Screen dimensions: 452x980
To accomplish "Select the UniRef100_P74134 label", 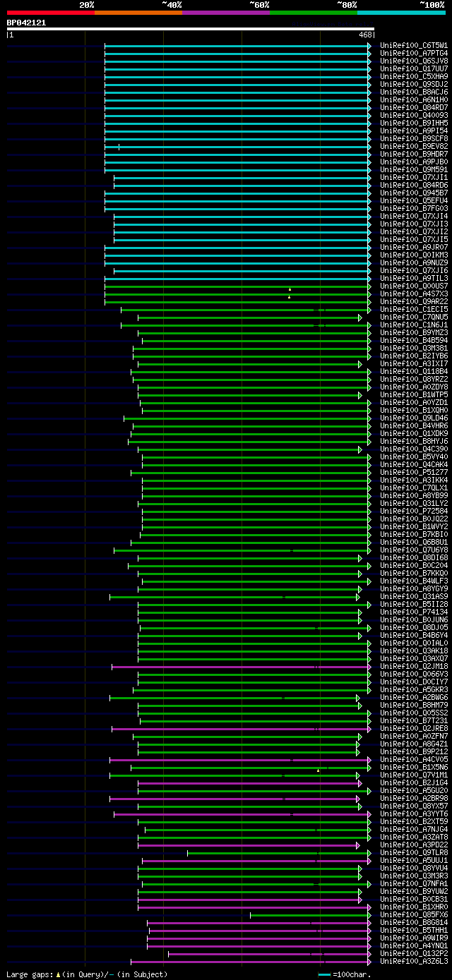I will [414, 612].
